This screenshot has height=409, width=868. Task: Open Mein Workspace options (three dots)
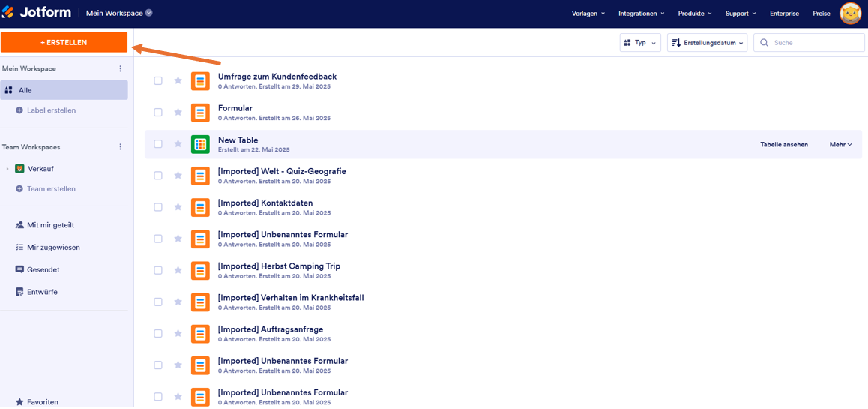click(121, 69)
